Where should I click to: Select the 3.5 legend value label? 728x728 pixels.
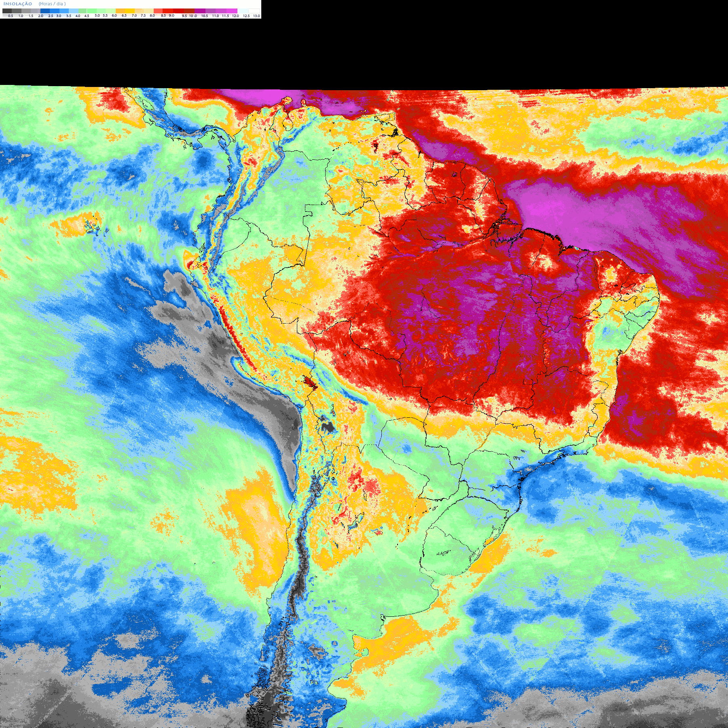[69, 16]
